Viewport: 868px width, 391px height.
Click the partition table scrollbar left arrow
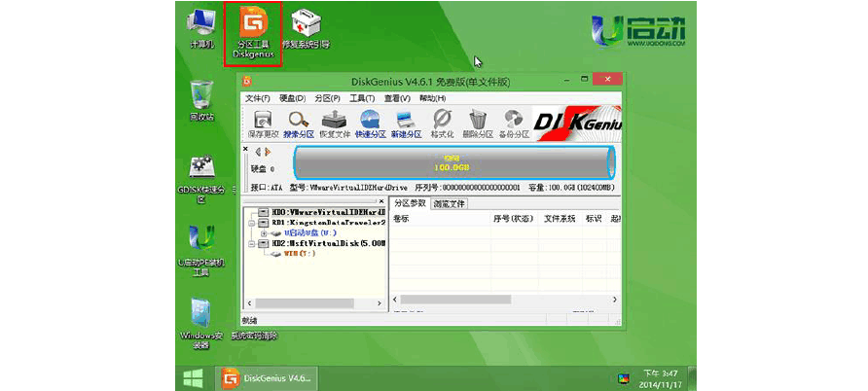pyautogui.click(x=395, y=300)
